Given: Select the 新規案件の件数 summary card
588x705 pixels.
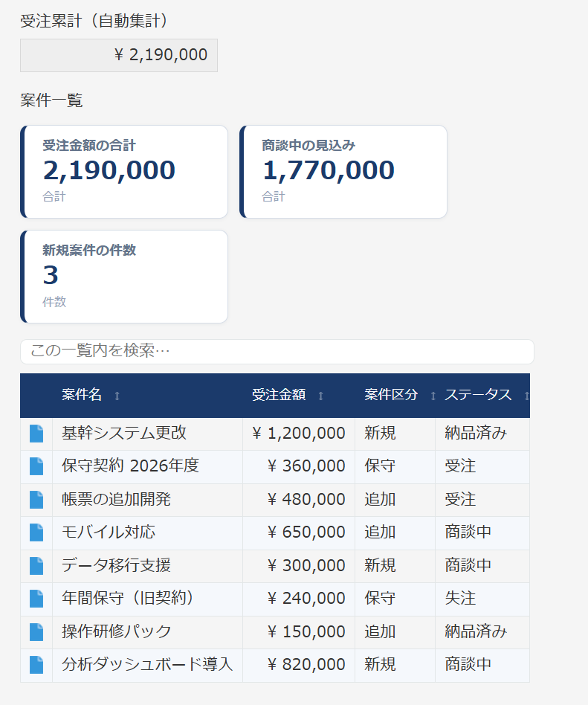Looking at the screenshot, I should [124, 277].
